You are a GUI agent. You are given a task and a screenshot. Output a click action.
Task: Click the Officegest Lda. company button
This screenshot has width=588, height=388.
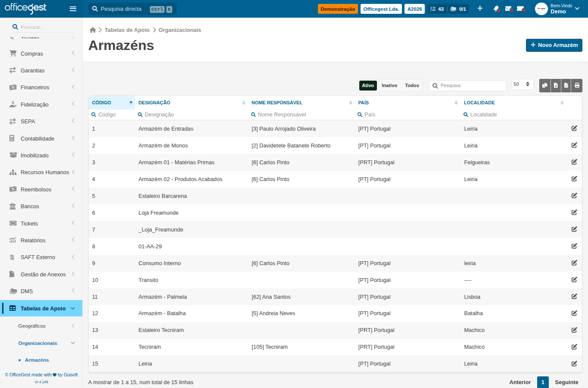pyautogui.click(x=381, y=9)
